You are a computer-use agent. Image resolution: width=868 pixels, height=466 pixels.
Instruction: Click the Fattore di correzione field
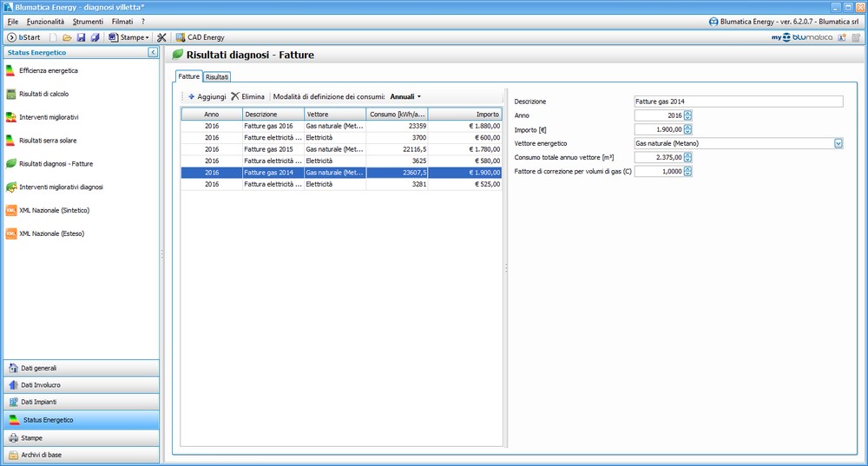click(659, 172)
